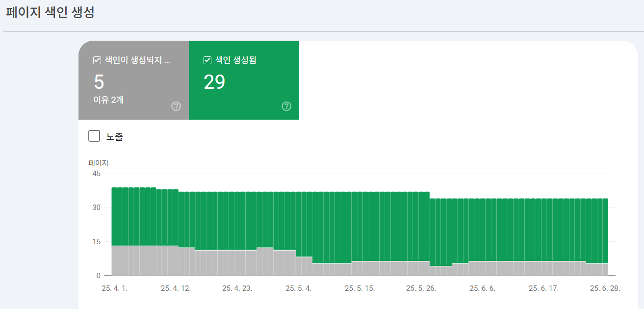Click the 페이지 axis label

[x=98, y=163]
